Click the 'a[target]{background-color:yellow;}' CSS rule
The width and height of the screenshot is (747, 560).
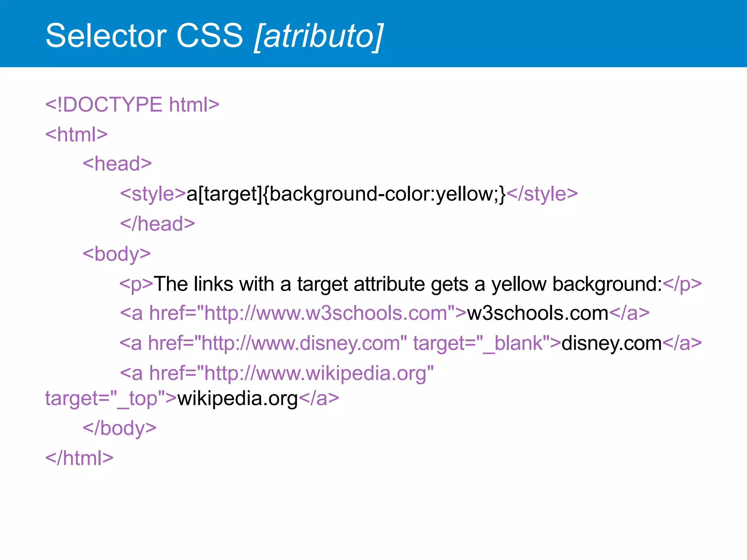click(x=346, y=194)
